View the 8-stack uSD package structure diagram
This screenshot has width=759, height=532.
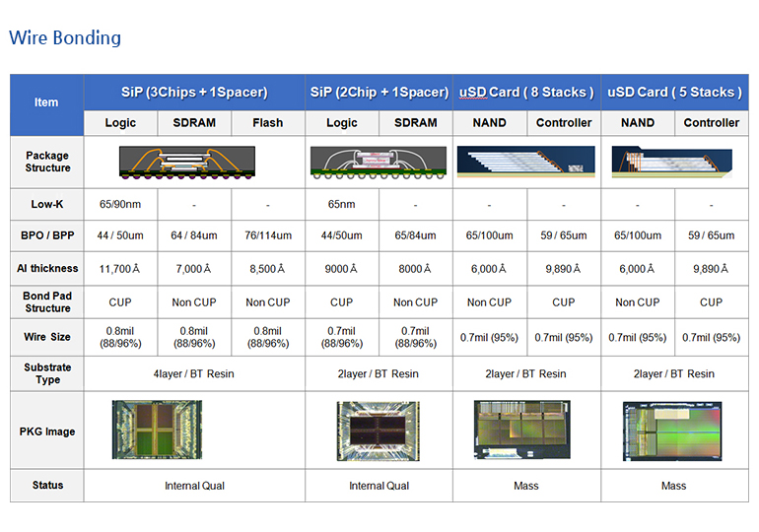526,162
